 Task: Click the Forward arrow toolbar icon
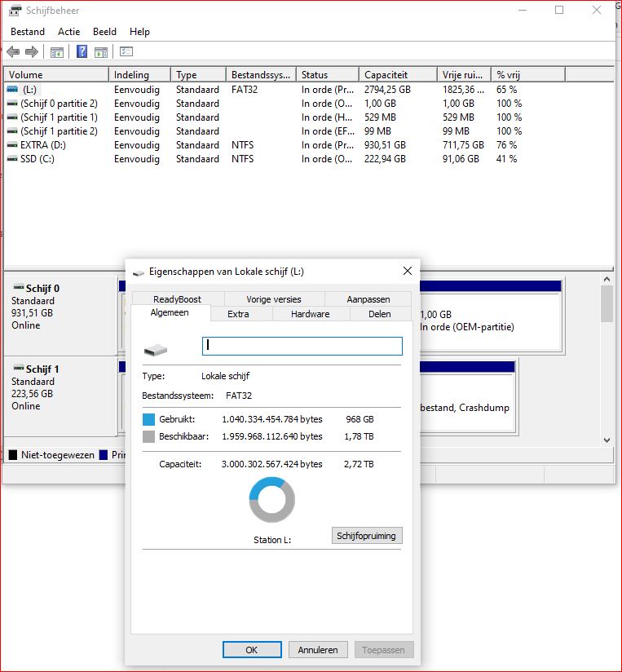(x=32, y=52)
